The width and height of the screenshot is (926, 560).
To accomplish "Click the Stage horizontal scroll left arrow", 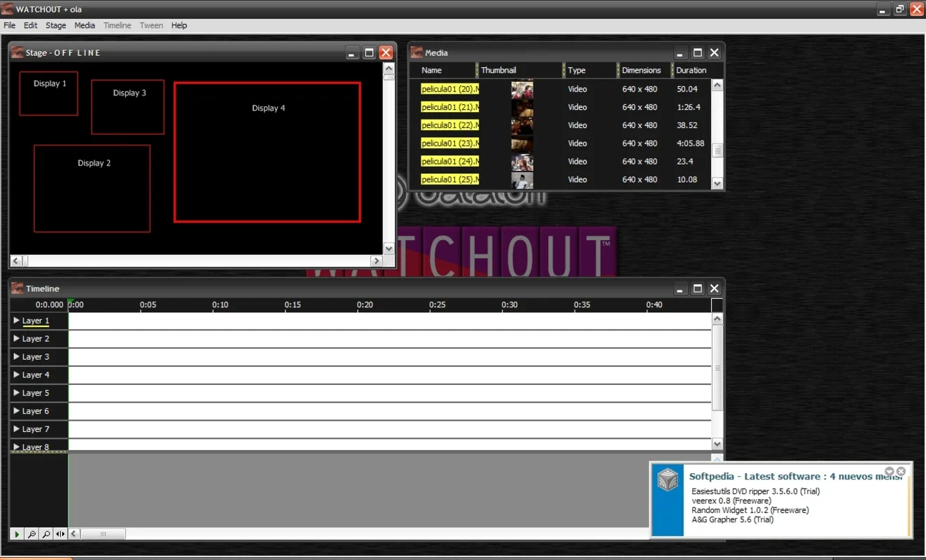I will pos(15,261).
